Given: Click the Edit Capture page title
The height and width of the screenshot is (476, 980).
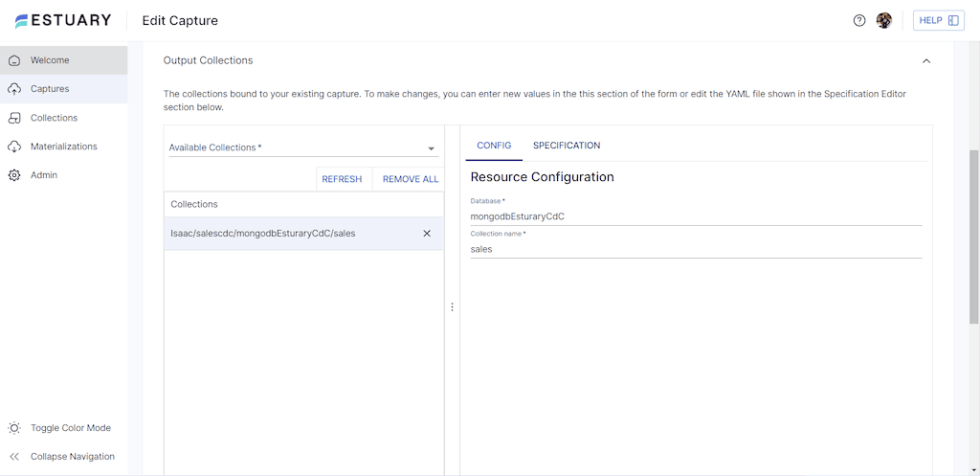Looking at the screenshot, I should pyautogui.click(x=180, y=21).
